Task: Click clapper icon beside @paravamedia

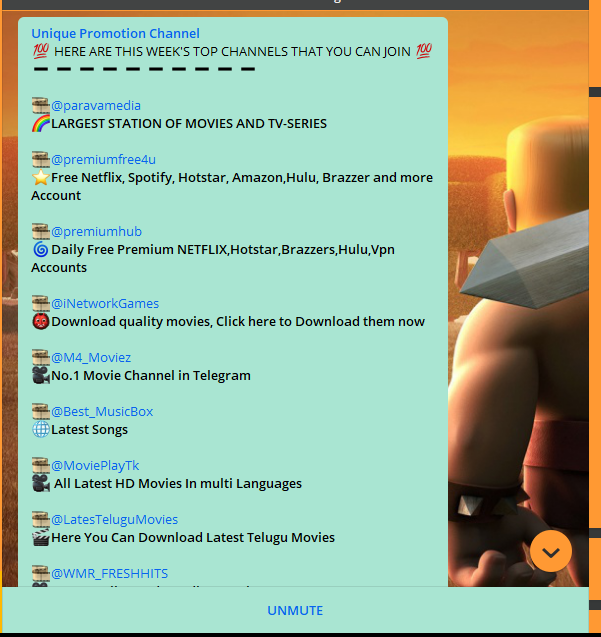Action: point(41,106)
